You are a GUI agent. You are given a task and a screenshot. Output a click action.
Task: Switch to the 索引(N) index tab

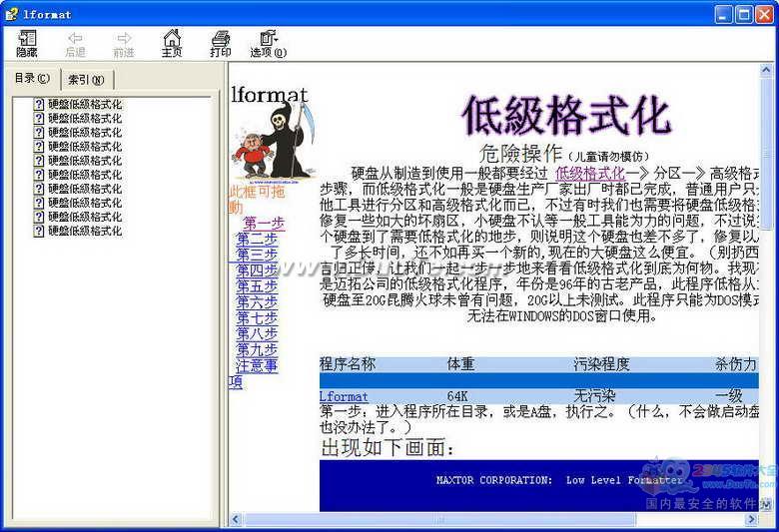point(87,80)
